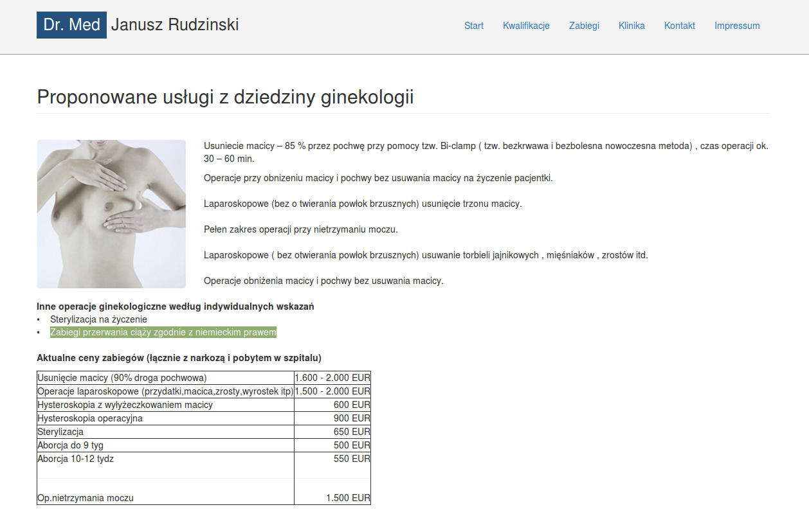Navigate to Klinika section
The width and height of the screenshot is (809, 532).
point(632,26)
